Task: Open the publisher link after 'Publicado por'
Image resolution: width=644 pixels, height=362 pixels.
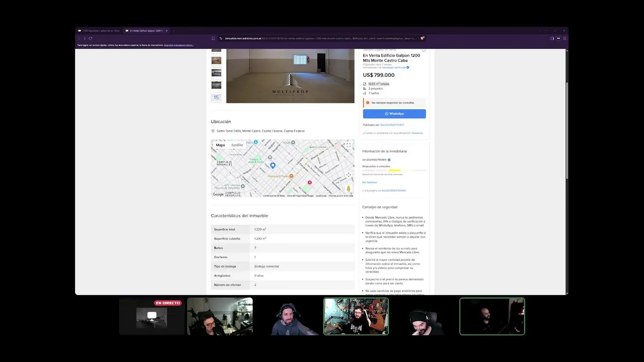Action: 392,125
